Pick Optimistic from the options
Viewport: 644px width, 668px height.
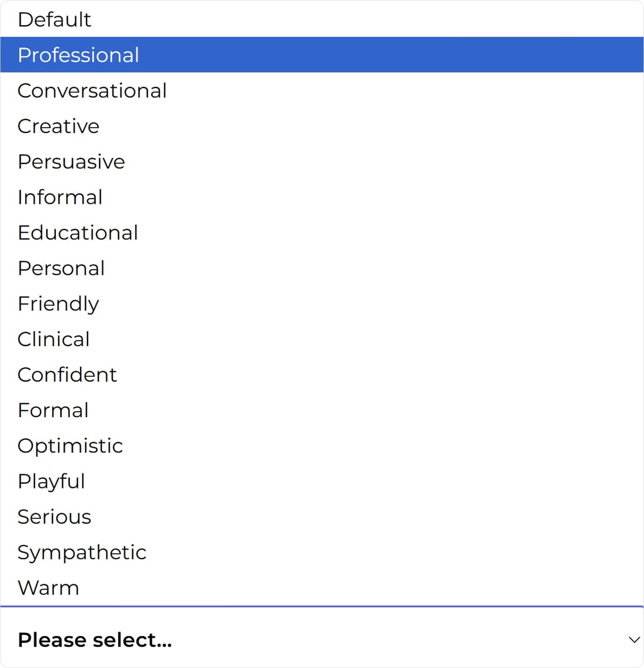70,446
